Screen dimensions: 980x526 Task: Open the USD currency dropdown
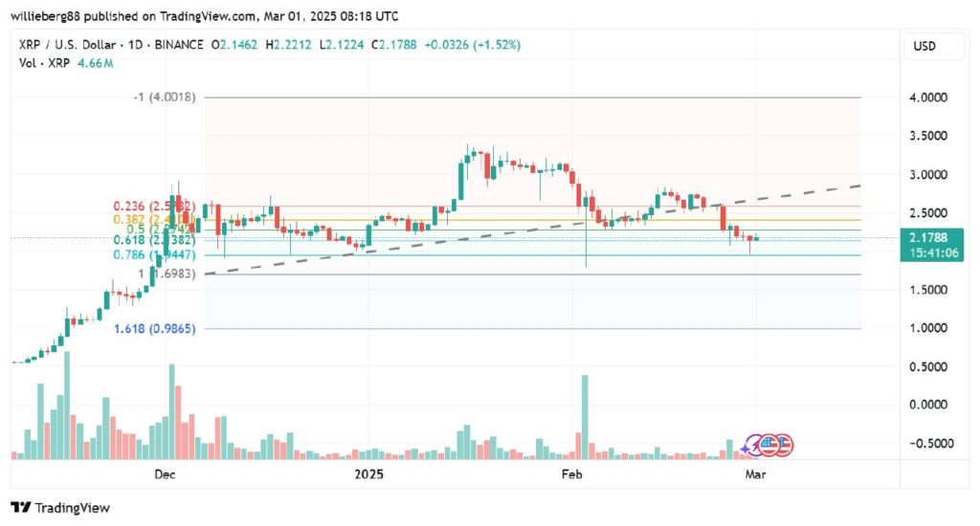(924, 46)
